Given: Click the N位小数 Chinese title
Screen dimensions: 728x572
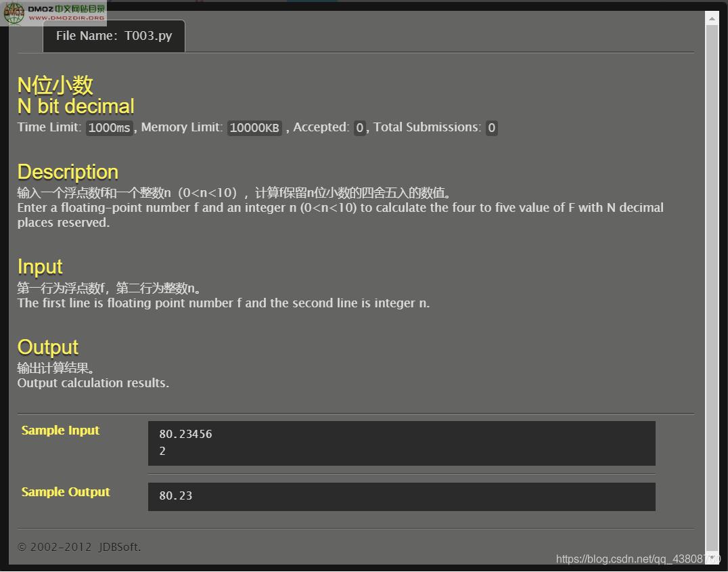Looking at the screenshot, I should (x=55, y=85).
